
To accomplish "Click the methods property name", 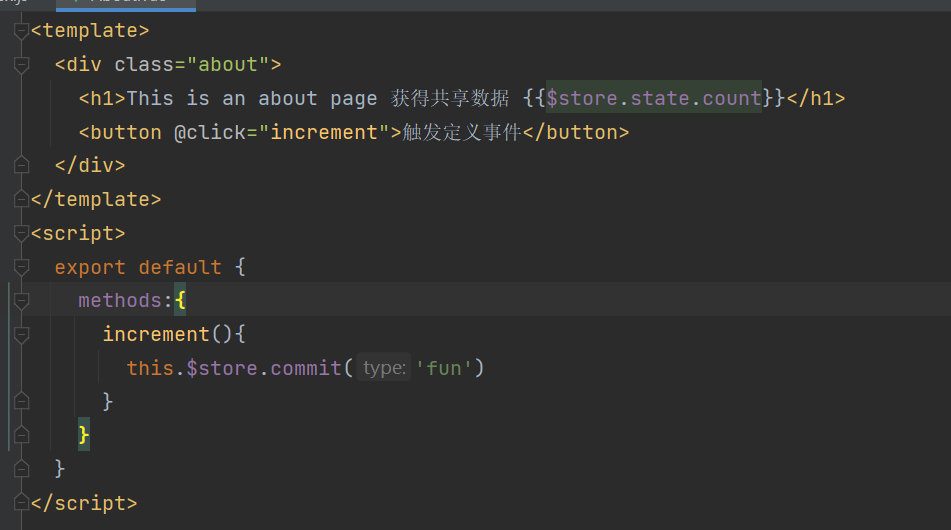I will [120, 300].
